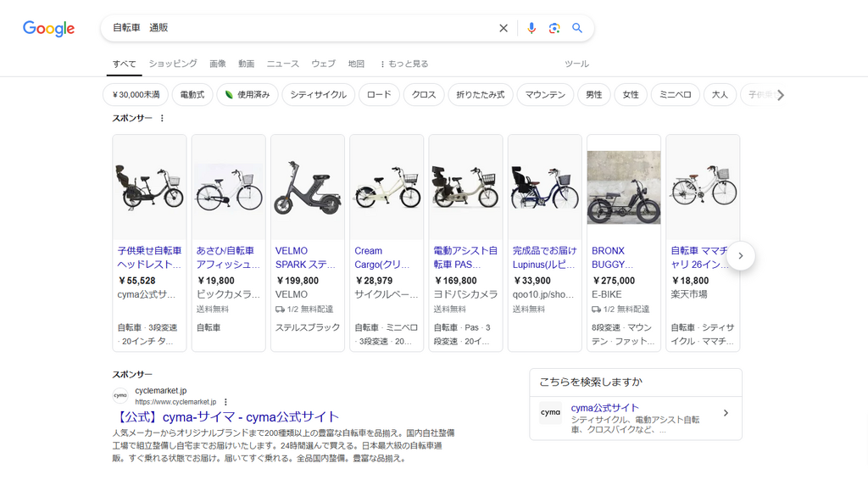The height and width of the screenshot is (480, 868).
Task: Click the ヨドバシカメラ seller name
Action: click(465, 294)
